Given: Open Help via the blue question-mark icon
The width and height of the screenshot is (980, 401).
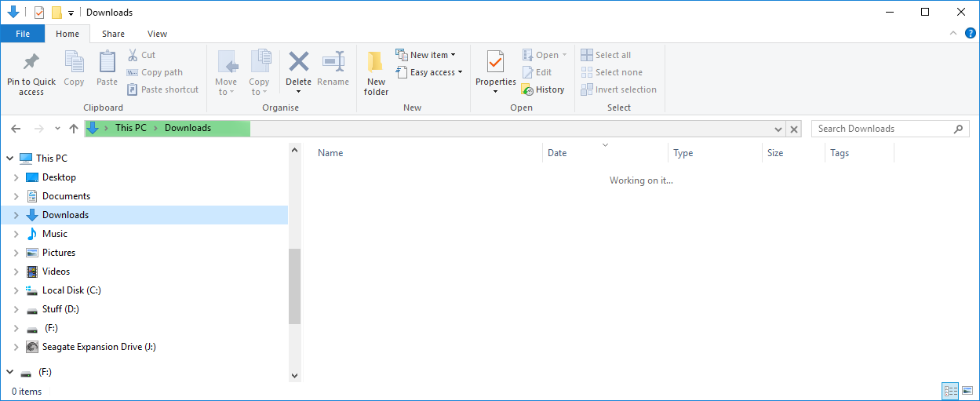Looking at the screenshot, I should [x=971, y=34].
